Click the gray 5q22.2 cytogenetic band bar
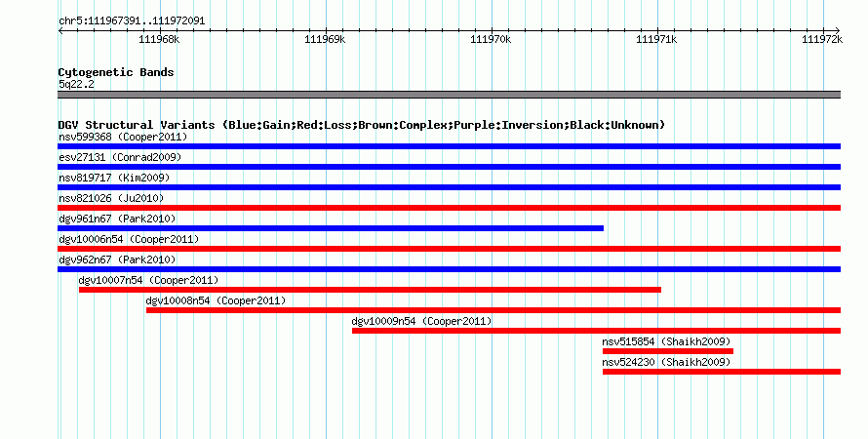Viewport: 868px width, 439px height. click(x=449, y=95)
